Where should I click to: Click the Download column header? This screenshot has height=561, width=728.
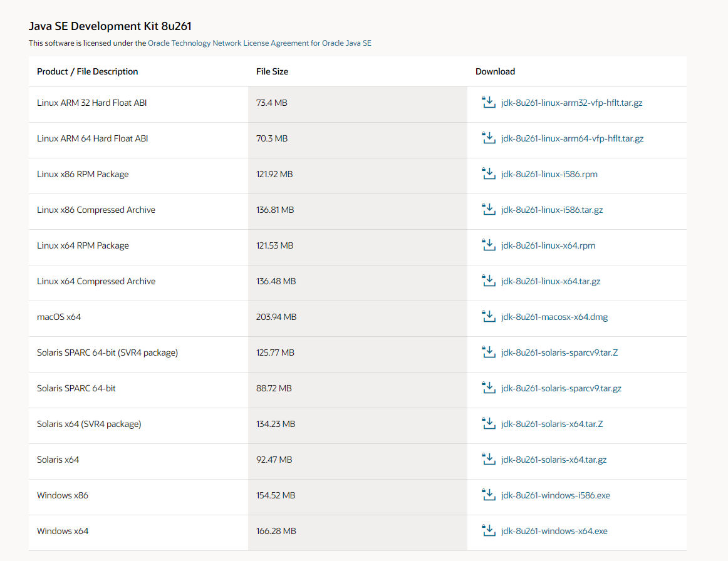coord(495,71)
